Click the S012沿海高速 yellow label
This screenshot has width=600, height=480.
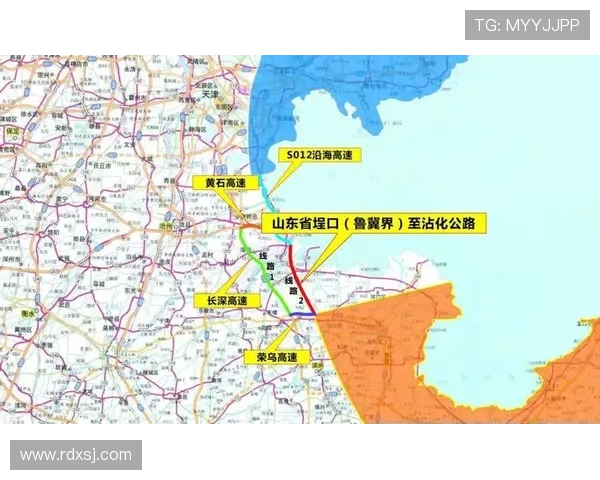(320, 155)
